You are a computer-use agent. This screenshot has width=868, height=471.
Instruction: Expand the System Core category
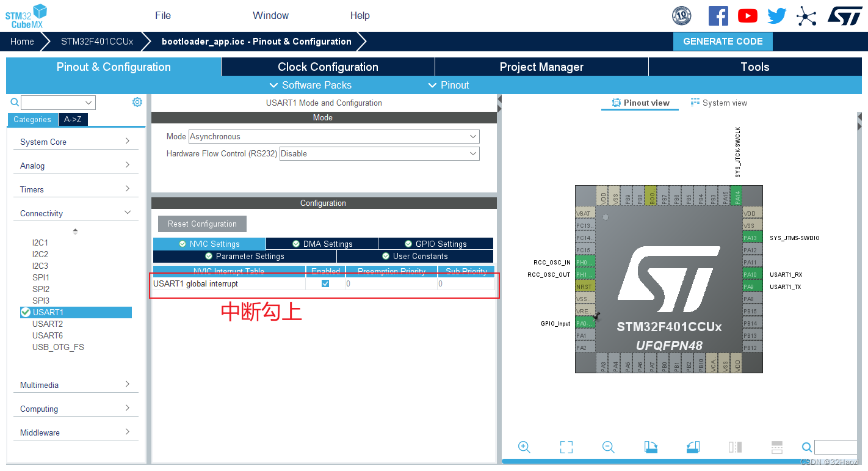(x=76, y=142)
